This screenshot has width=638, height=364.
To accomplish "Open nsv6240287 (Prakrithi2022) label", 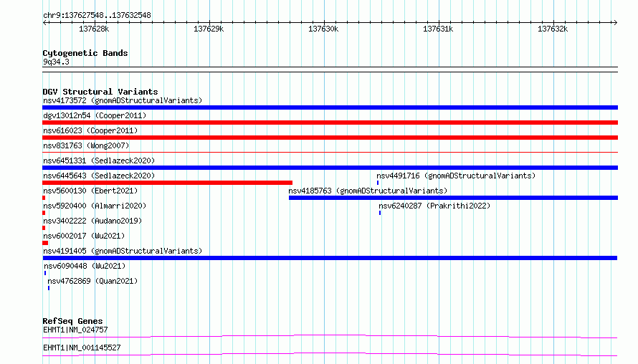I will pos(434,206).
